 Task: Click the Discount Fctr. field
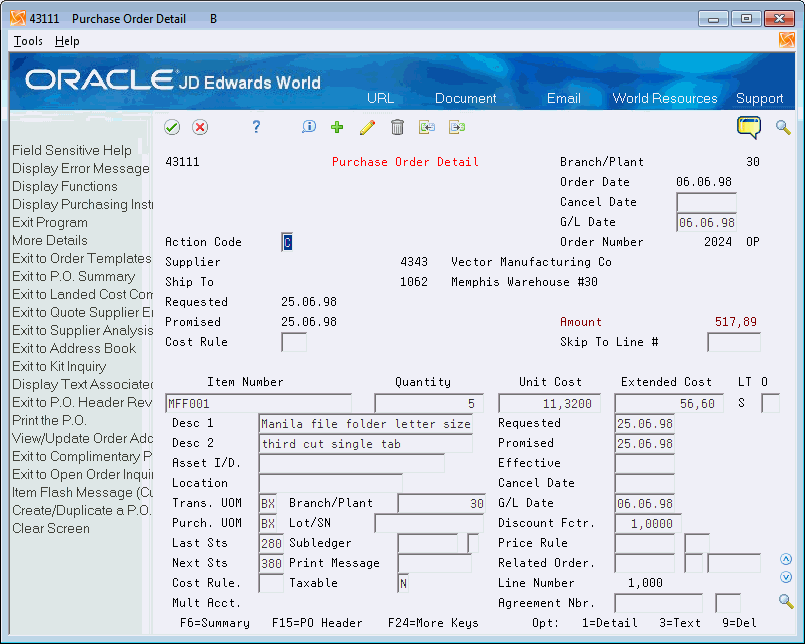tap(648, 523)
